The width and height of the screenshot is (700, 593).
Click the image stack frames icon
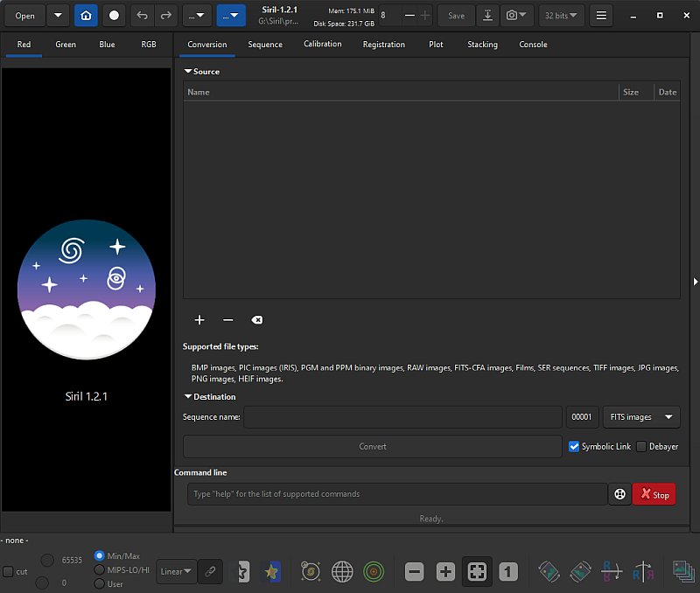tap(683, 571)
